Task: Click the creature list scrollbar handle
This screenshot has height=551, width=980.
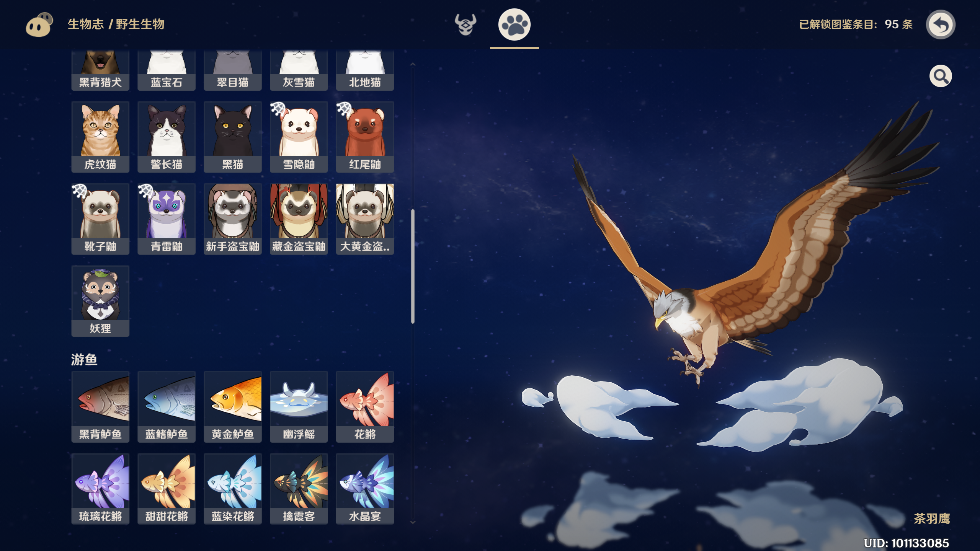Action: point(413,266)
